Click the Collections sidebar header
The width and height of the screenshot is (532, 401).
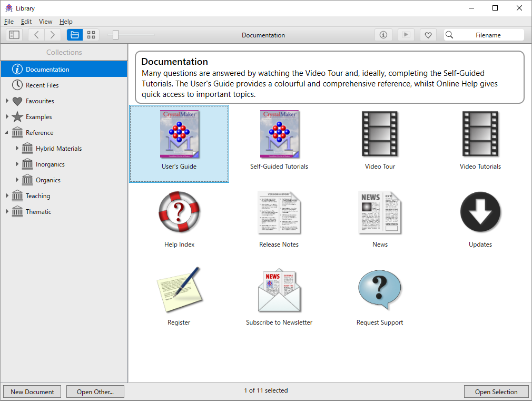64,52
